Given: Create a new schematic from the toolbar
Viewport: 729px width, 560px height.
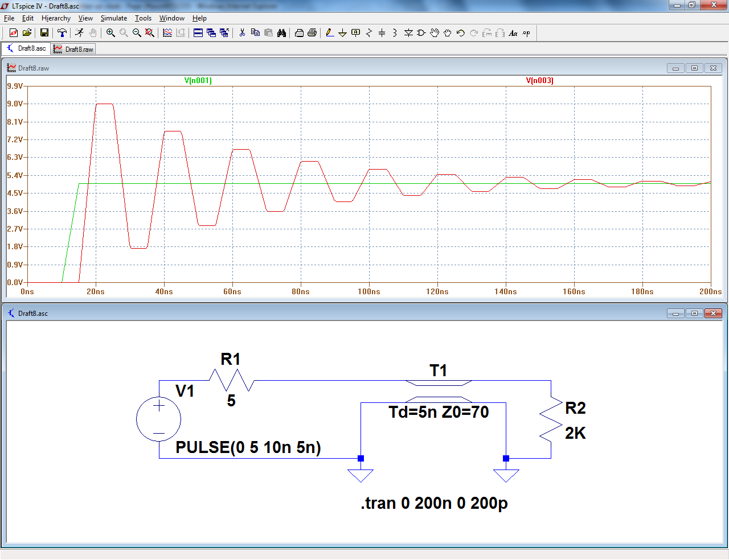Looking at the screenshot, I should [14, 33].
